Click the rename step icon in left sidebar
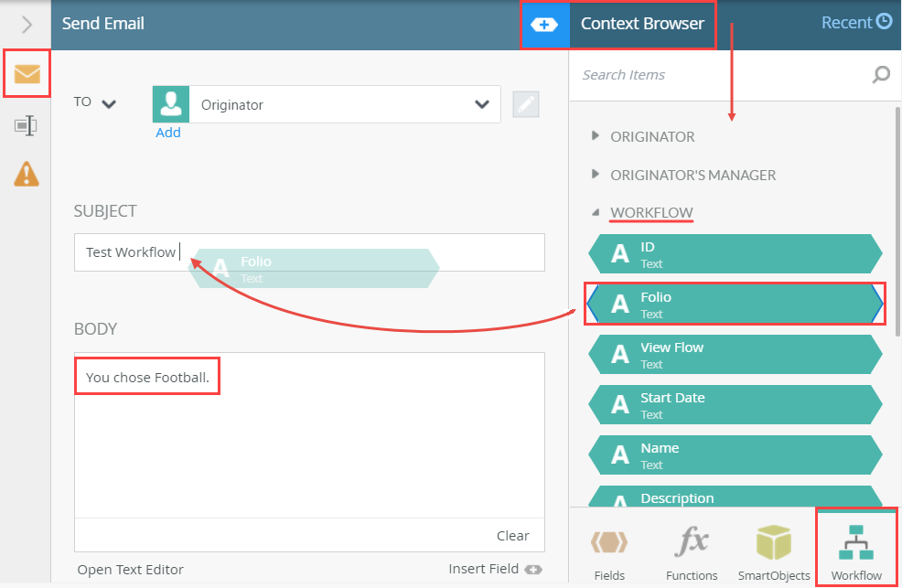Image resolution: width=902 pixels, height=588 pixels. tap(27, 125)
